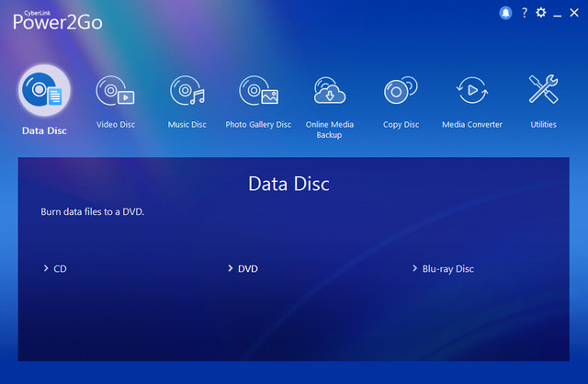The image size is (588, 384).
Task: Open the Media Converter icon
Action: (472, 90)
